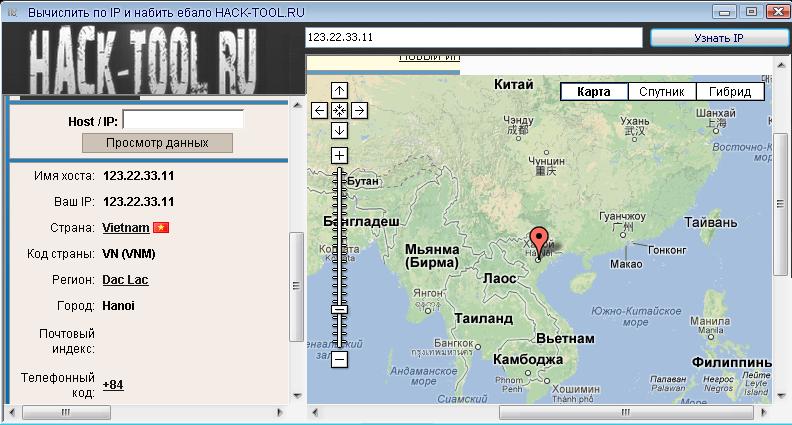The image size is (792, 425).
Task: Click the Мьянма (Бирма) label on the map
Action: coord(432,256)
